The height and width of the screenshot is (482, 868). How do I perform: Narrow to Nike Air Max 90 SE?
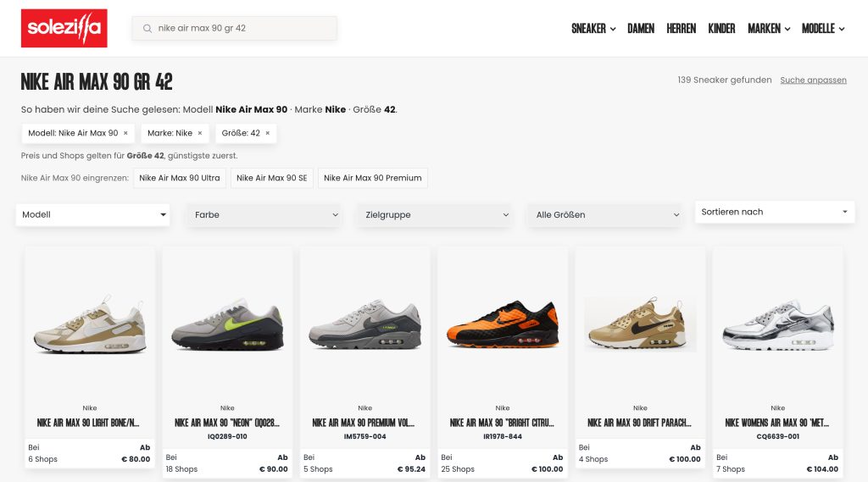pyautogui.click(x=272, y=178)
